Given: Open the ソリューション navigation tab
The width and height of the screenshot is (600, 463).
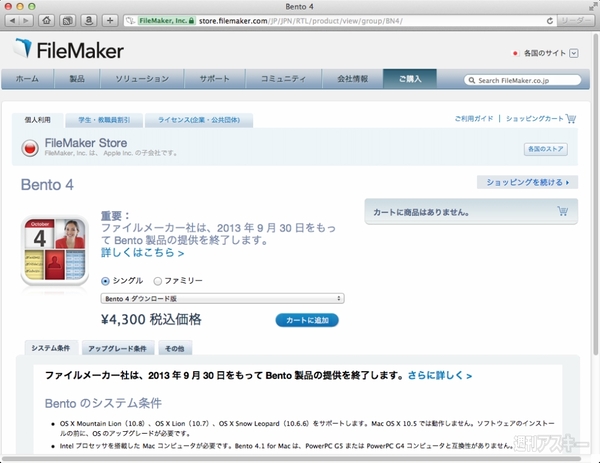Looking at the screenshot, I should [x=142, y=79].
